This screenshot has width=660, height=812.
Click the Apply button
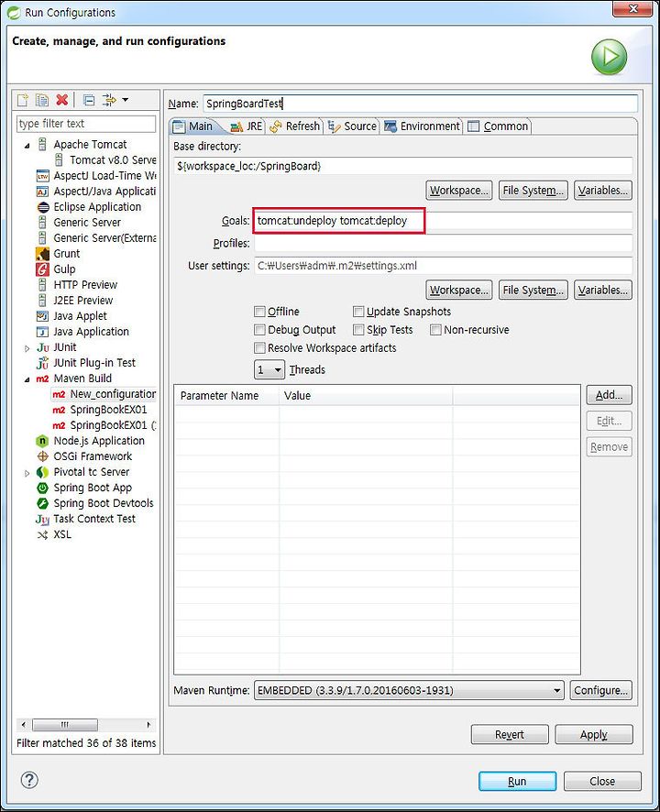pos(594,734)
